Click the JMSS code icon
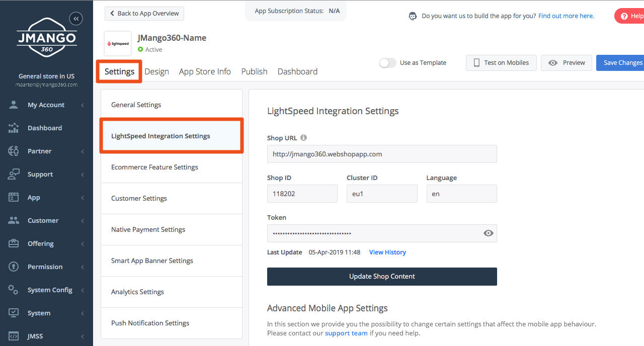Screen dimensions: 644x346 [14, 336]
